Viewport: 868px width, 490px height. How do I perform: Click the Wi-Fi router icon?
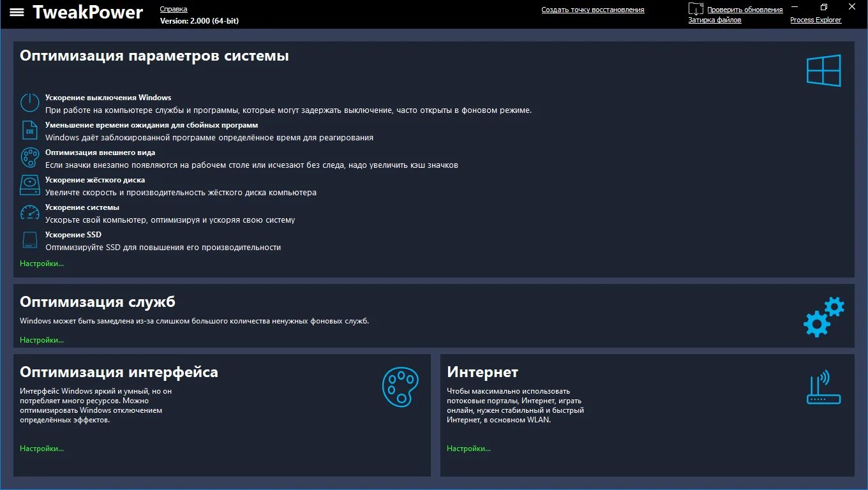824,387
